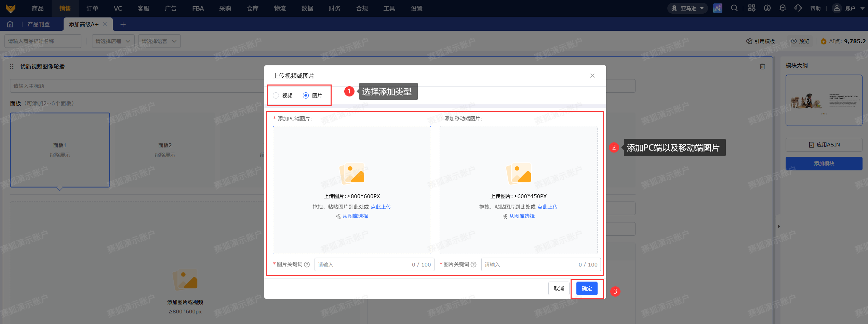Expand the 请选择语言 dropdown

[159, 41]
